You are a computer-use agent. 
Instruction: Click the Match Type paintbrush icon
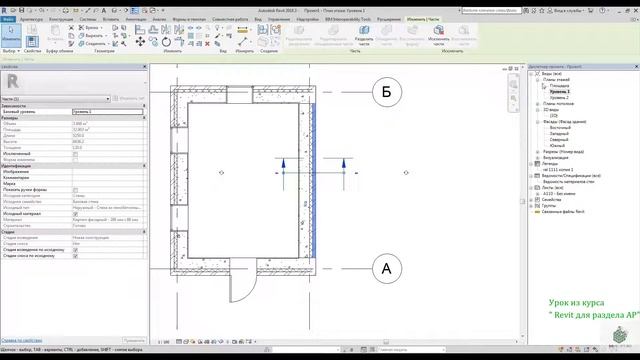(71, 44)
